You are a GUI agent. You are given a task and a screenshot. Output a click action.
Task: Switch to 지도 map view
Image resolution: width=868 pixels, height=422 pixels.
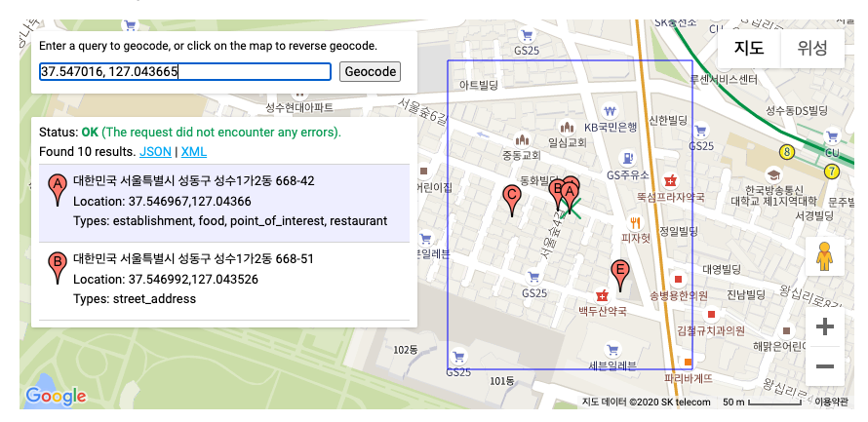749,49
